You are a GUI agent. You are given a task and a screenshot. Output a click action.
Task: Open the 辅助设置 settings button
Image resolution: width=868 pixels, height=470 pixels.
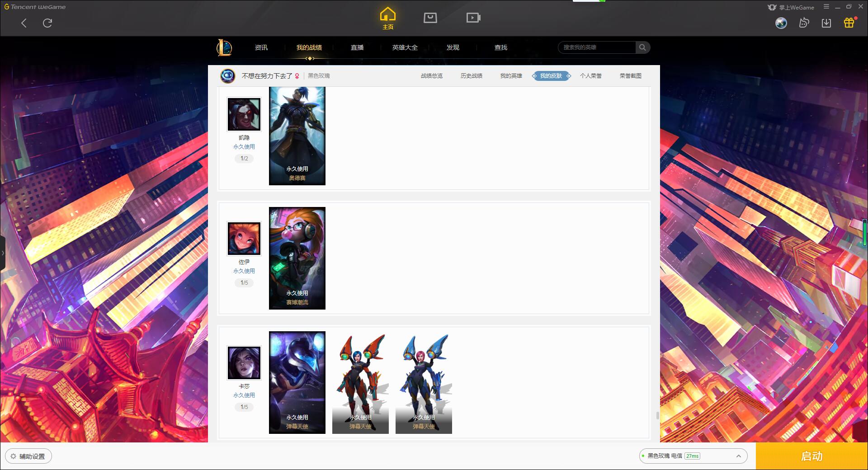tap(28, 456)
